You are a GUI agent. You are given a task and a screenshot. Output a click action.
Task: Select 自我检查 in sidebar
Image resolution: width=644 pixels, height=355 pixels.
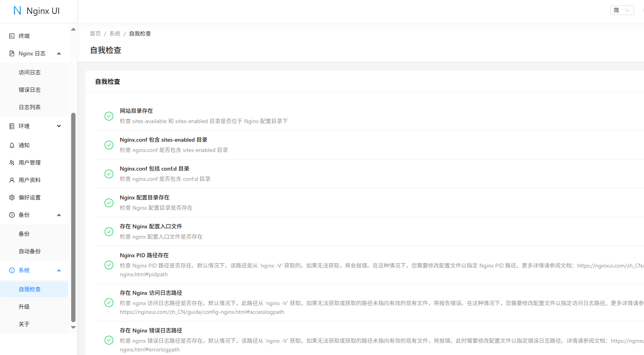tap(34, 289)
